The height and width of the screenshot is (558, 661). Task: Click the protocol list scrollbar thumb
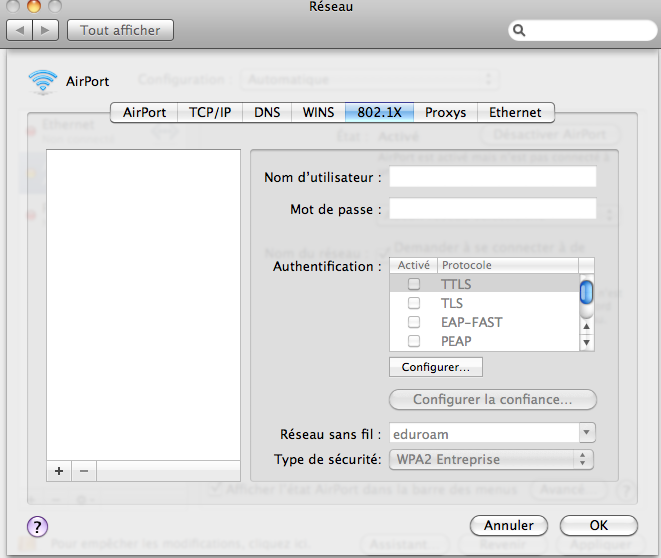point(586,292)
